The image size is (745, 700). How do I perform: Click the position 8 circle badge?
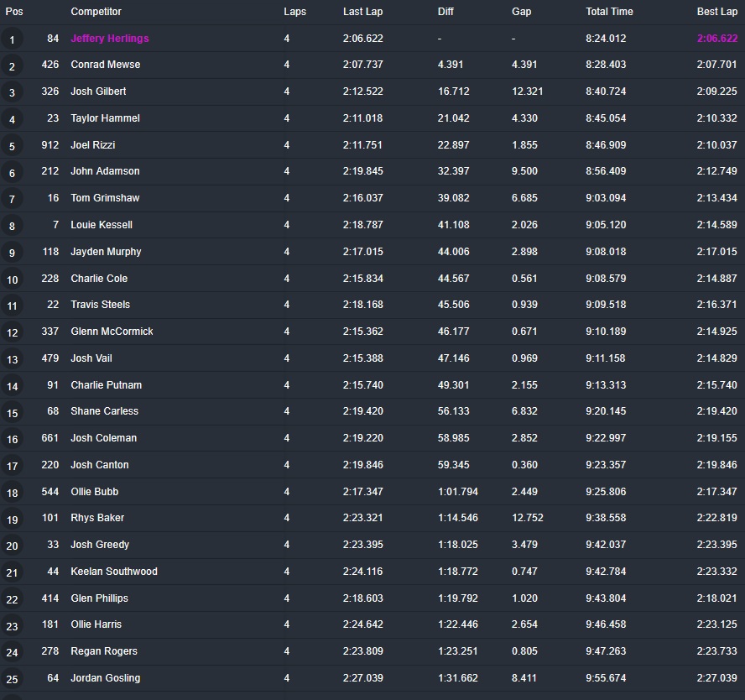12,226
